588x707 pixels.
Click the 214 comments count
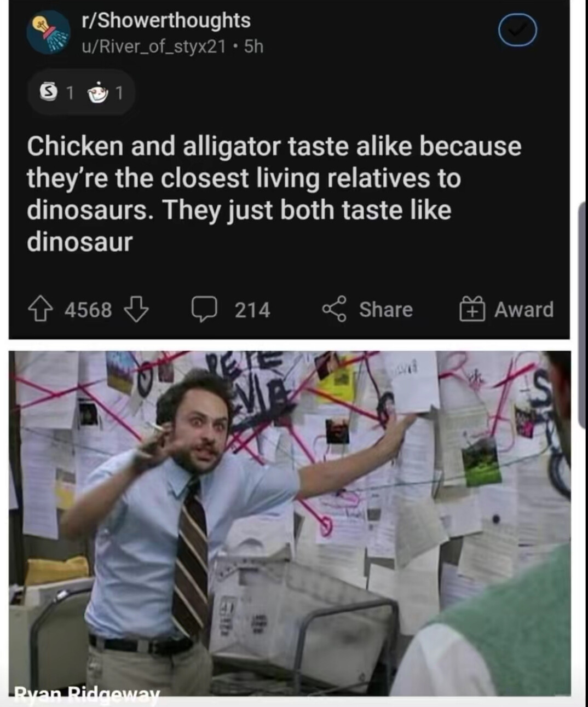[x=252, y=310]
